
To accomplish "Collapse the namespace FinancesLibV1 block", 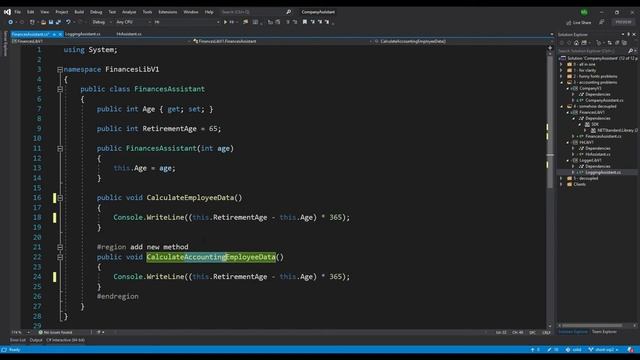I will (60, 70).
